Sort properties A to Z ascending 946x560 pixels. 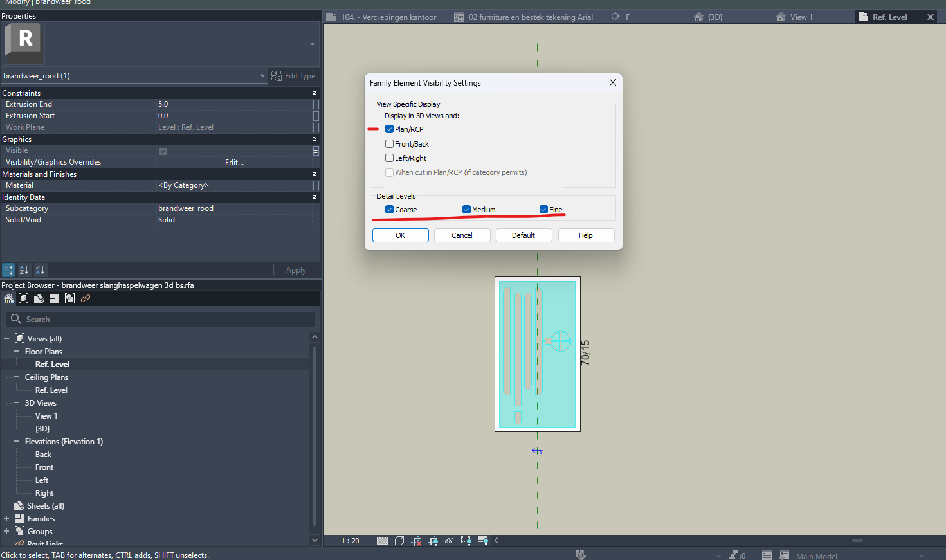(24, 270)
